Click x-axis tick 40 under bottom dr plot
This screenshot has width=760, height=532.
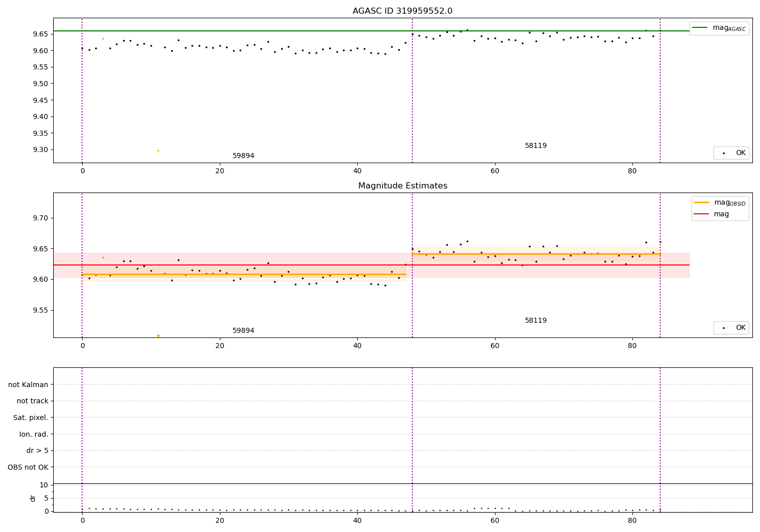point(357,521)
